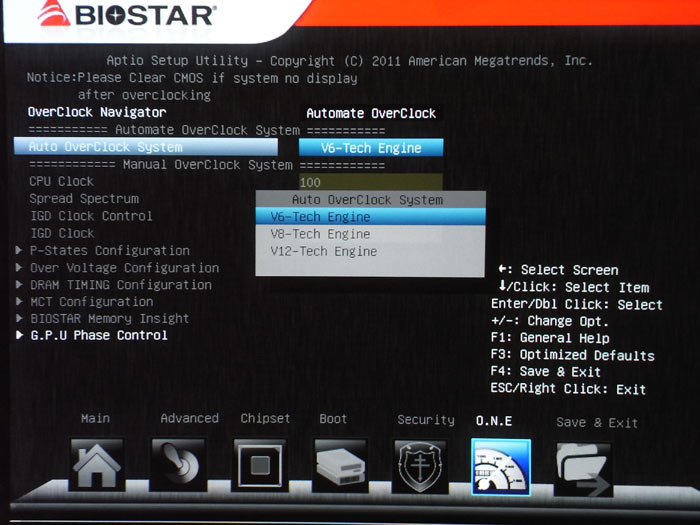The width and height of the screenshot is (700, 525).
Task: Select the CPU Clock setting
Action: pos(62,181)
